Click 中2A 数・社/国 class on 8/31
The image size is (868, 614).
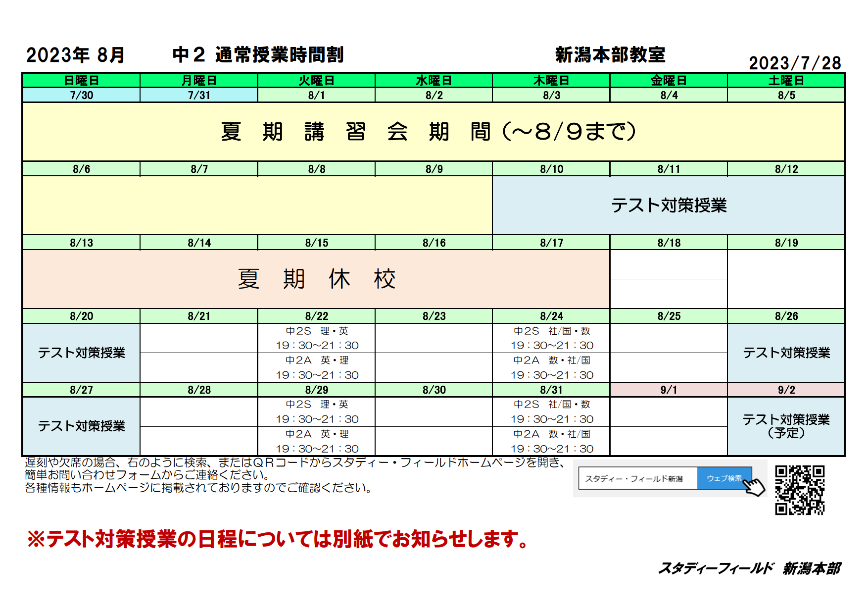point(551,441)
